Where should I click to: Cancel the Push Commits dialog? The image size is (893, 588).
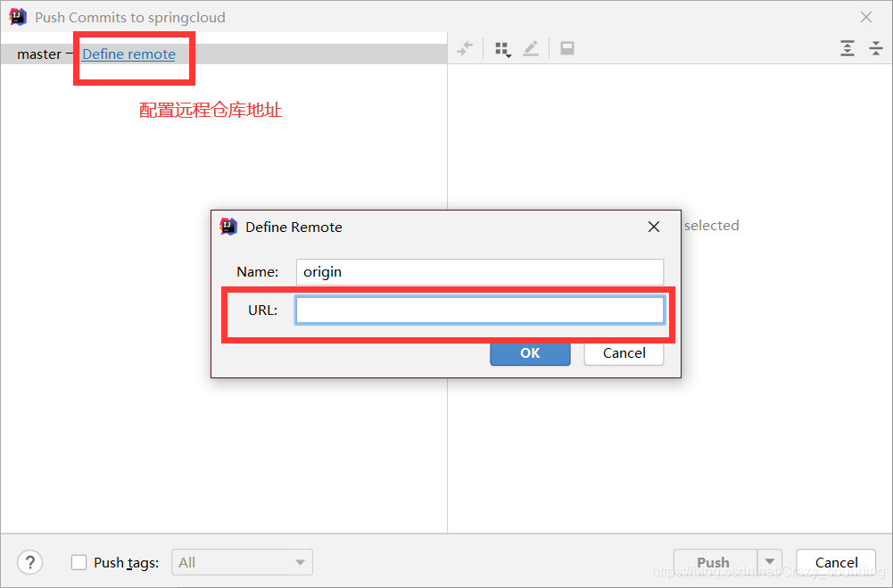pos(836,562)
